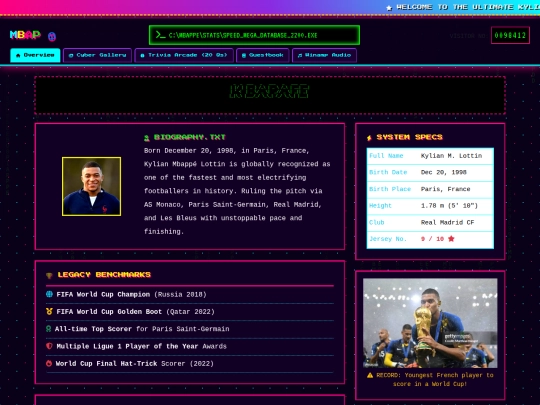Switch to the Overview tab
The height and width of the screenshot is (405, 540).
click(35, 55)
